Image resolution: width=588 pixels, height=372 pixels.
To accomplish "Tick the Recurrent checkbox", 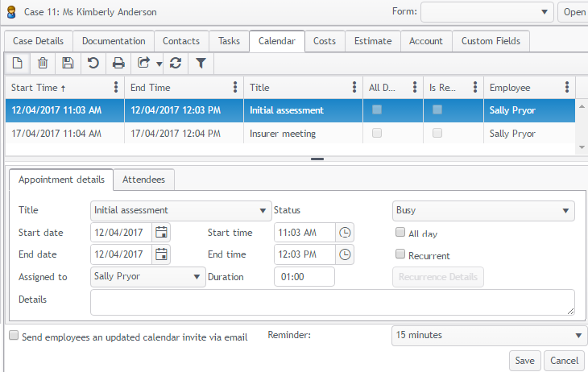I will coord(400,255).
